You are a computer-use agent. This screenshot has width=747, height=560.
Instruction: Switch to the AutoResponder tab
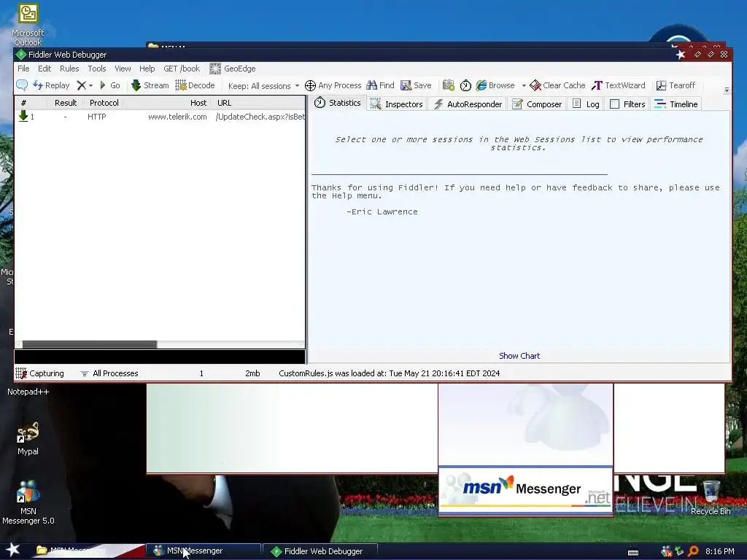click(x=468, y=104)
